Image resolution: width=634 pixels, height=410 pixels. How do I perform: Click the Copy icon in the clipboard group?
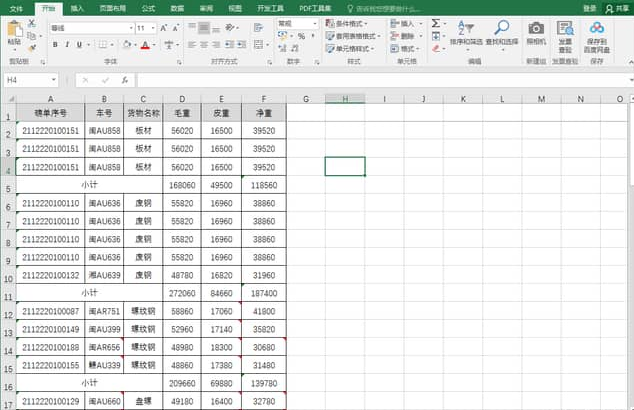coord(32,36)
